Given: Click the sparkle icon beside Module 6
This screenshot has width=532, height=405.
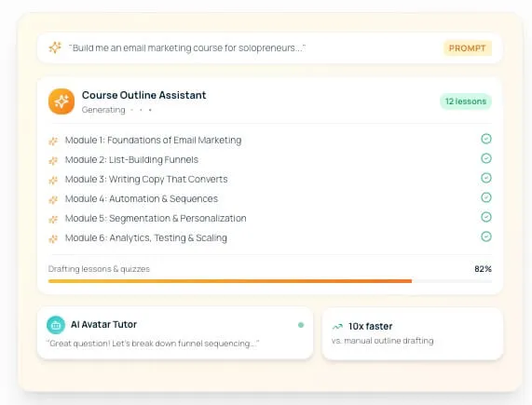Looking at the screenshot, I should 53,239.
